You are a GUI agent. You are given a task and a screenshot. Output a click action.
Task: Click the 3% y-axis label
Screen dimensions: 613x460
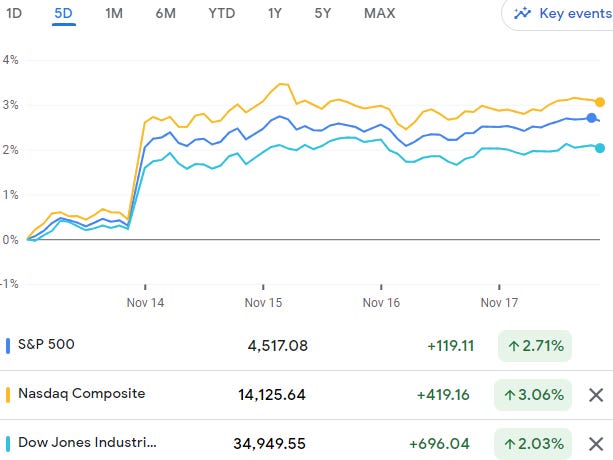coord(10,105)
